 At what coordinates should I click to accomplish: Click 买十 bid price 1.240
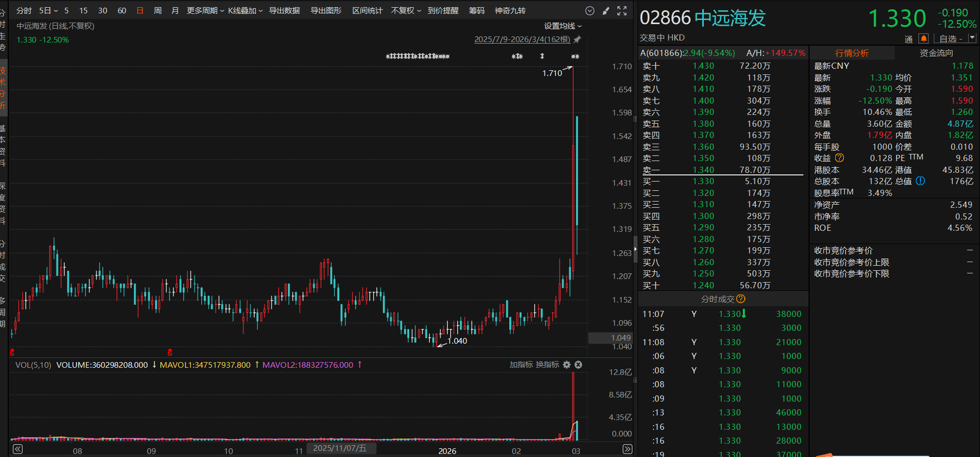(x=703, y=285)
